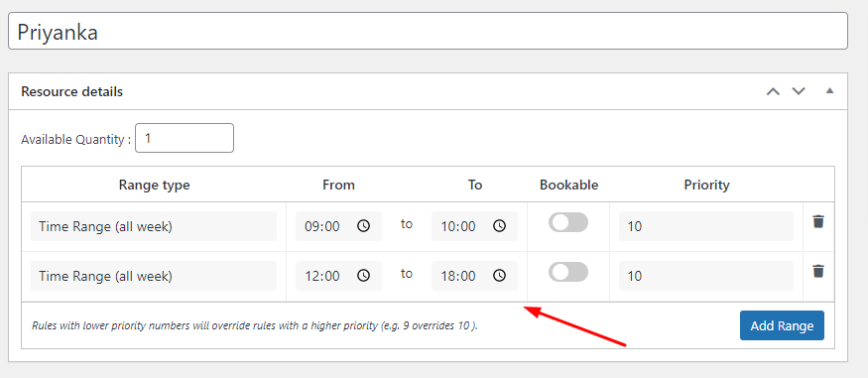Open clock picker for 12:00 From time
Image resolution: width=868 pixels, height=378 pixels.
pos(363,275)
